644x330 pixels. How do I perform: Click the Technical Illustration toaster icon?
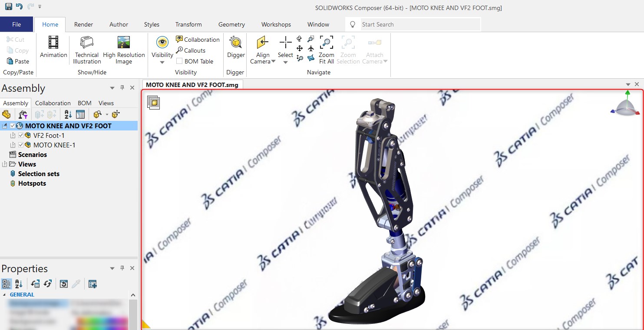tap(87, 43)
